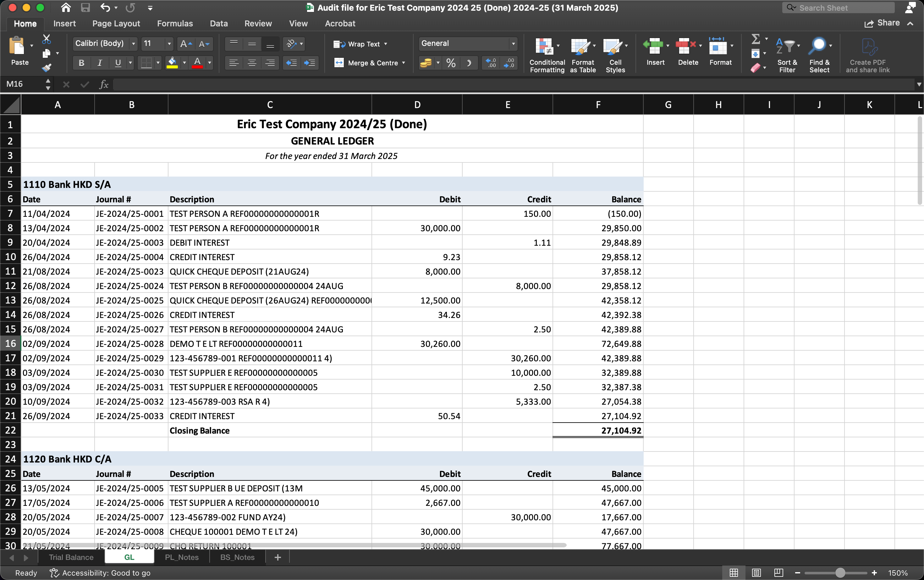Increase font size with the large A icon

186,44
